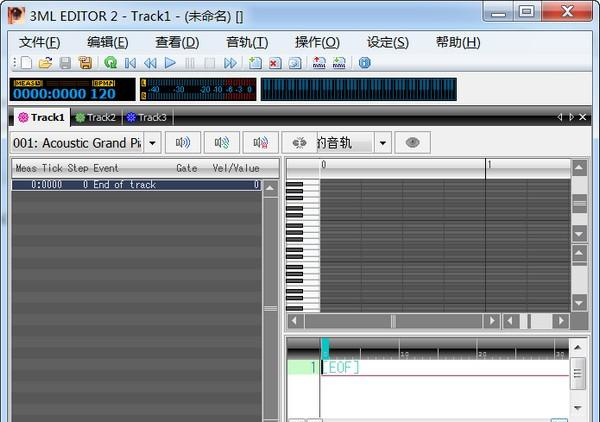This screenshot has width=600, height=422.
Task: Click the duplicate track icon
Action: 295,62
